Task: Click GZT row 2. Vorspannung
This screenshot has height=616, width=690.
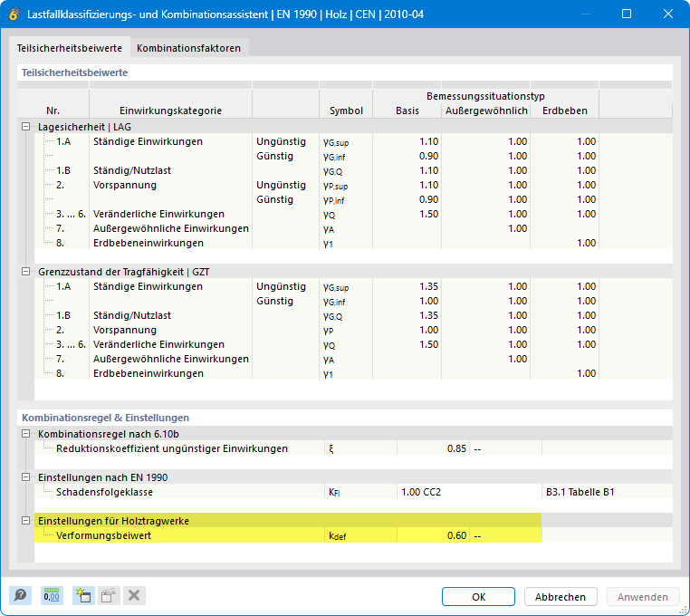Action: coord(125,330)
